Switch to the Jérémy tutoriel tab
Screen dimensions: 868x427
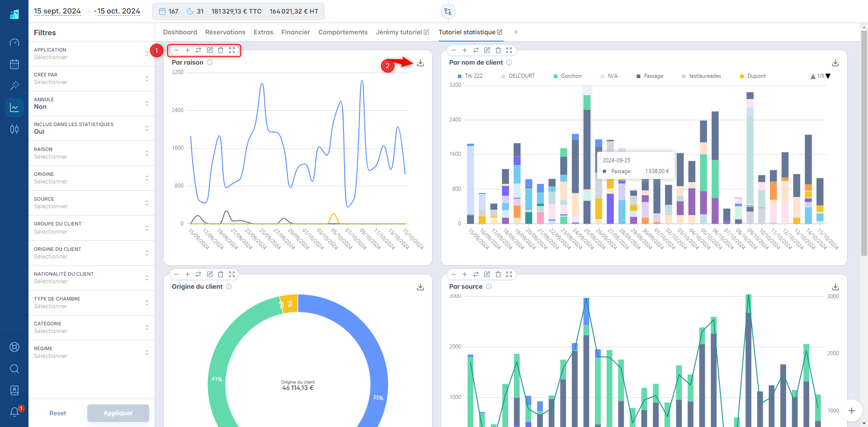[399, 32]
